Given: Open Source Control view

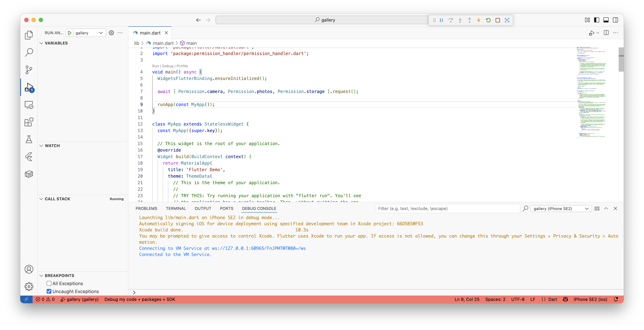Looking at the screenshot, I should 29,70.
